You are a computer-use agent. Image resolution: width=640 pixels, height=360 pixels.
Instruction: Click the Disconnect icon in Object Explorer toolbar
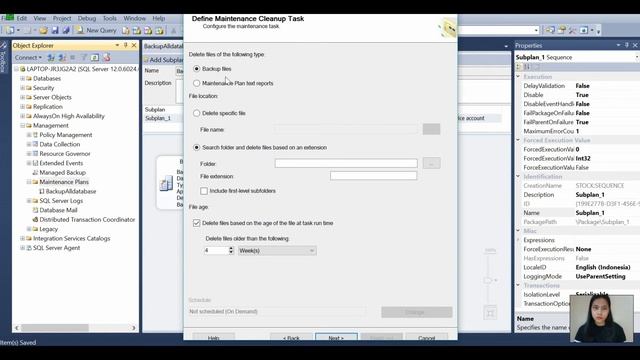point(62,58)
